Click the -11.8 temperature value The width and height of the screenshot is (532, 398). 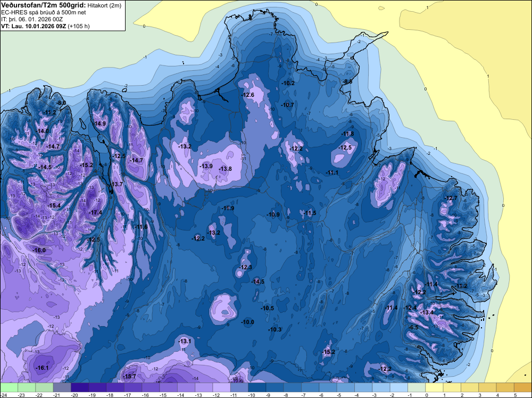tap(348, 134)
